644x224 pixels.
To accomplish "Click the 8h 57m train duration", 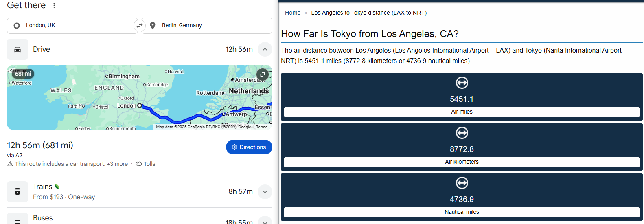I will pyautogui.click(x=241, y=191).
